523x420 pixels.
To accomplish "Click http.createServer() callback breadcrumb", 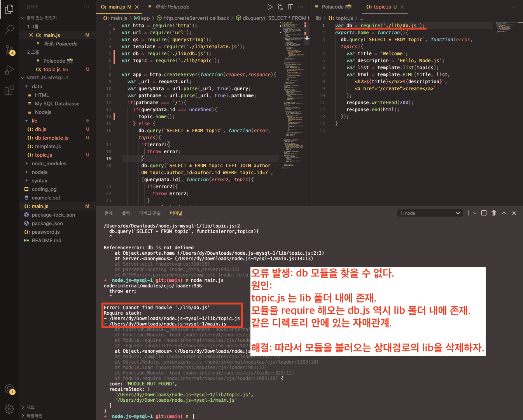I will pos(193,18).
